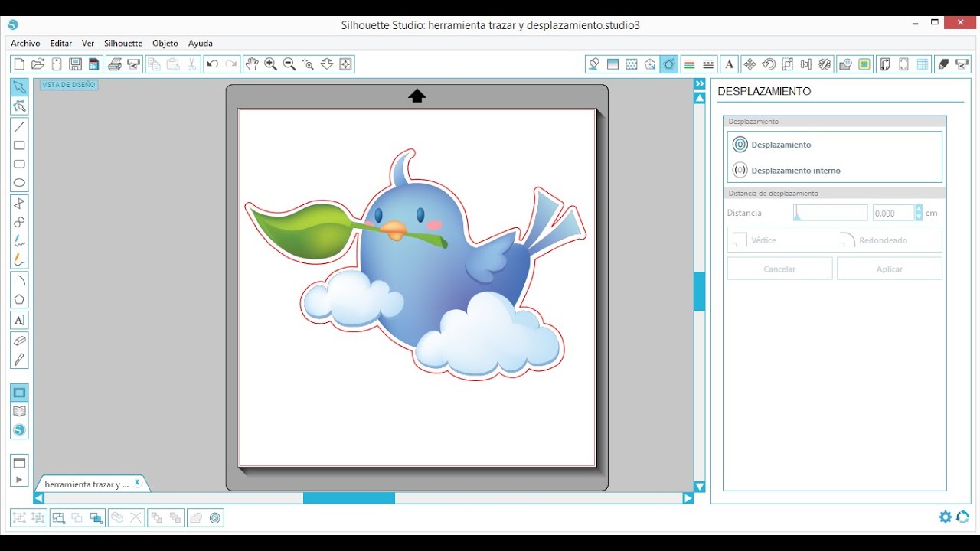Viewport: 980px width, 551px height.
Task: Open the Ayuda menu
Action: click(201, 44)
